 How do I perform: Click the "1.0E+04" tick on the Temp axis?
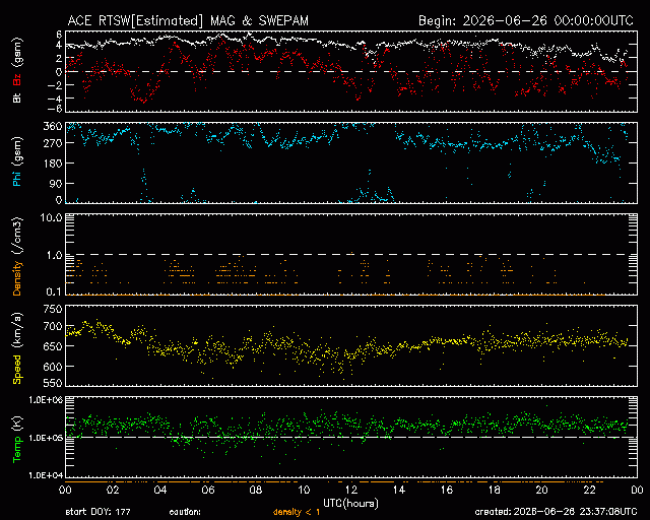46,475
